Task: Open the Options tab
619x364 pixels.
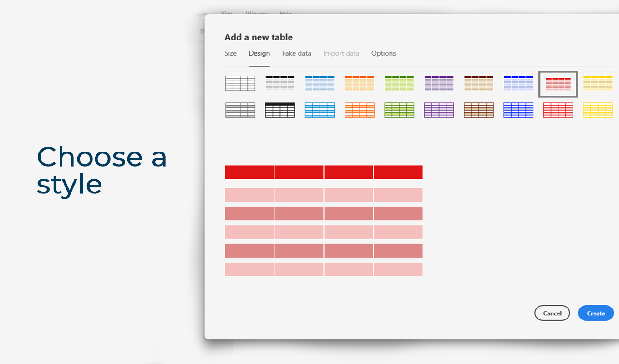Action: pos(384,53)
